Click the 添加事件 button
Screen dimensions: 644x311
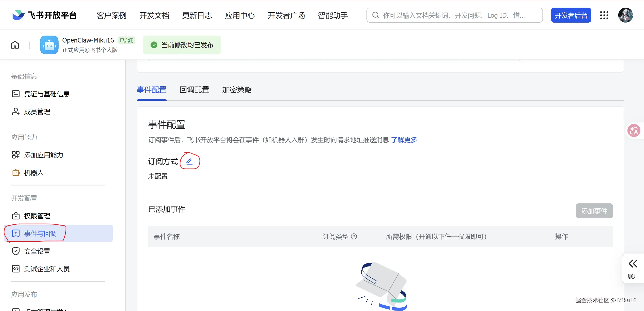[594, 211]
